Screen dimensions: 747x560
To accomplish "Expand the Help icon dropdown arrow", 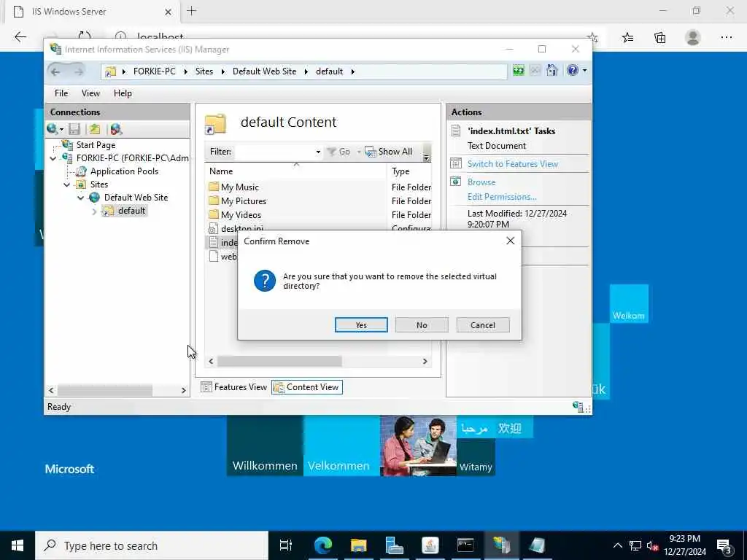I will (584, 71).
